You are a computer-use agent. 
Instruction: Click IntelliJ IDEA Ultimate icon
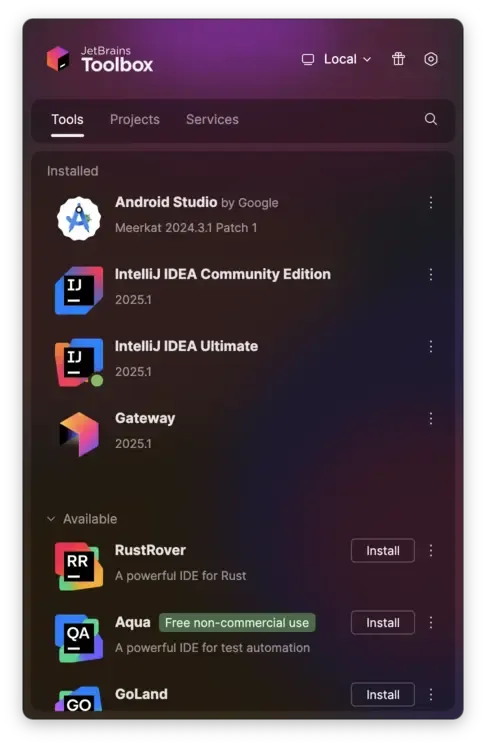click(x=79, y=362)
